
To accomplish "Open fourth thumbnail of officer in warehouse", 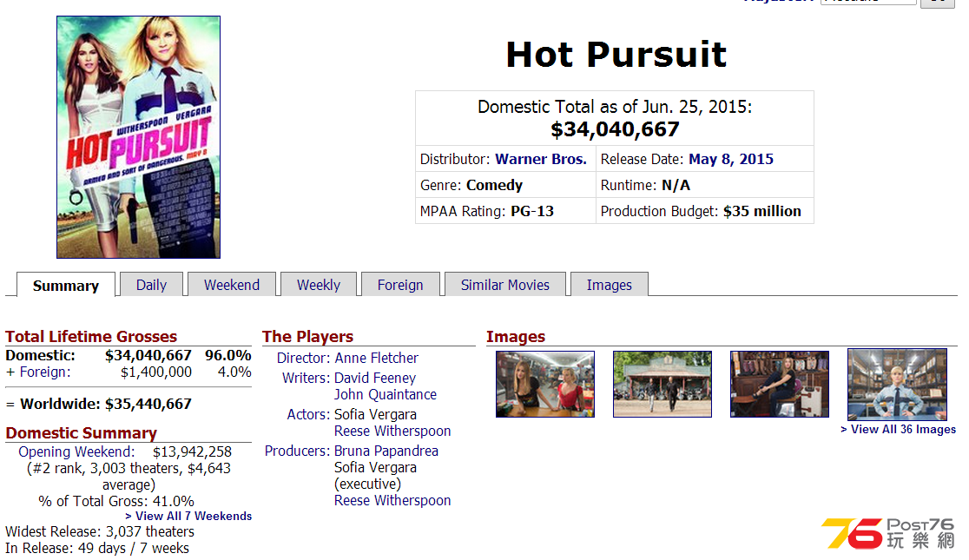I will coord(897,384).
